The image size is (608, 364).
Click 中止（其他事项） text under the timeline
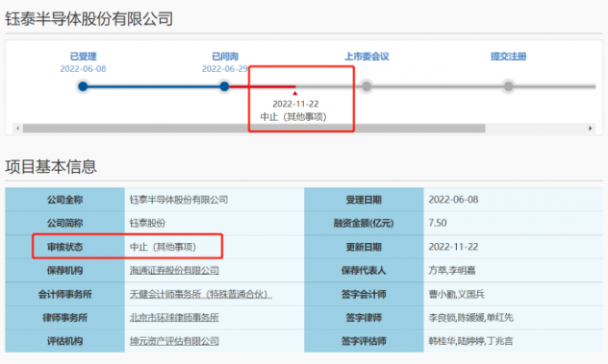293,117
